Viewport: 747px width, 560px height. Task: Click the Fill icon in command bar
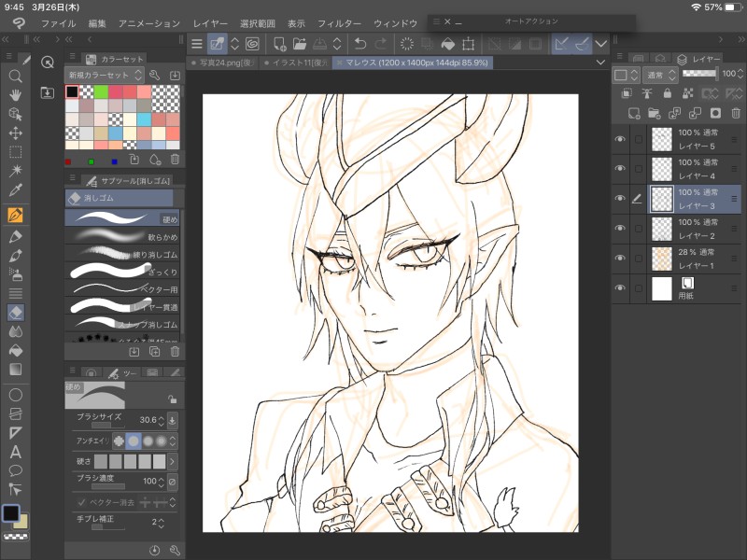coord(448,44)
